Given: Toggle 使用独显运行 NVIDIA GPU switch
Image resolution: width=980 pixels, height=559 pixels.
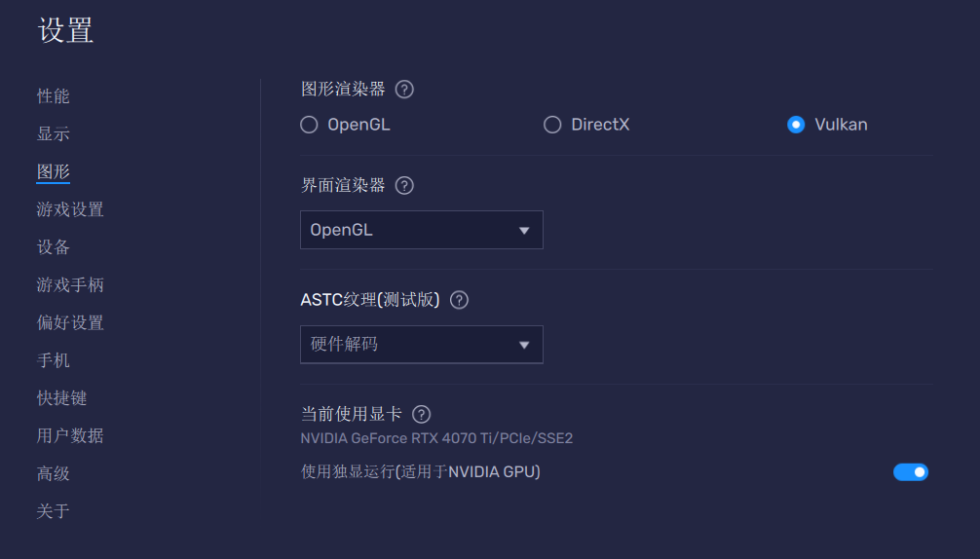Looking at the screenshot, I should point(911,472).
